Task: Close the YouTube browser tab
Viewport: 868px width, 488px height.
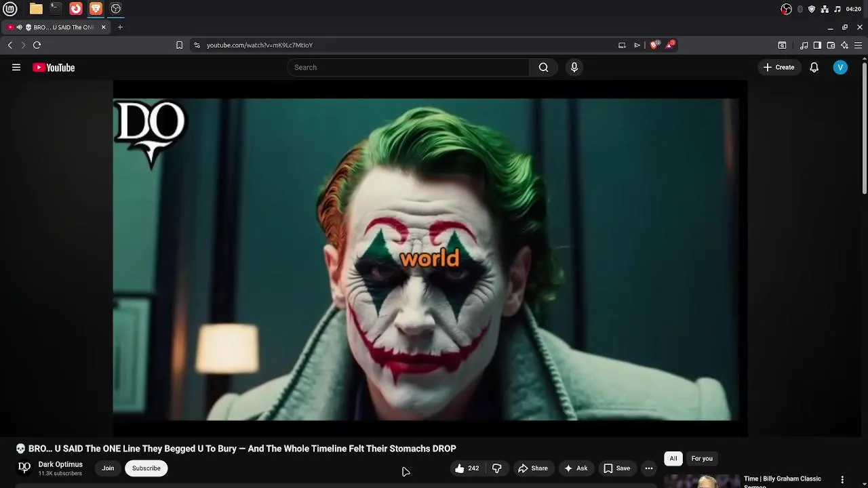Action: tap(103, 27)
